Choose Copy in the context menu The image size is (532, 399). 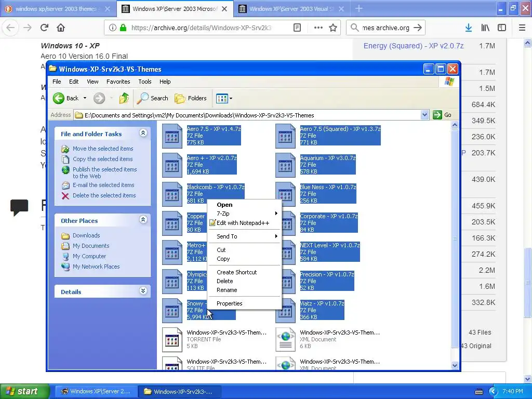(245, 259)
